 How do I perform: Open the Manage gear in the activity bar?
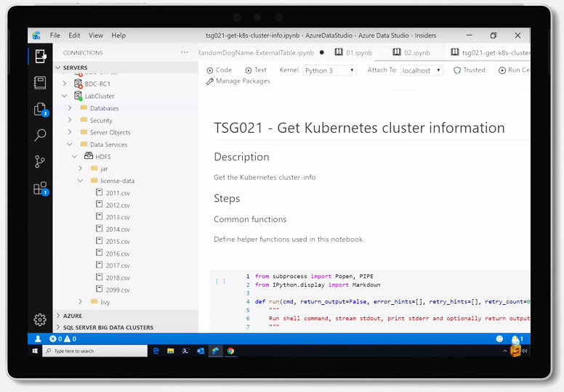pos(40,319)
